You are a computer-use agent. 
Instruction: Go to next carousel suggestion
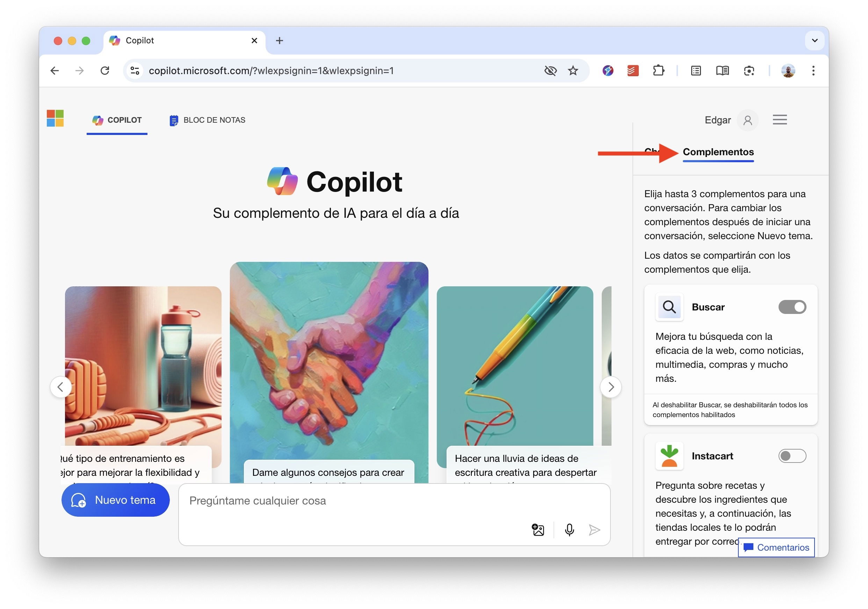coord(610,387)
